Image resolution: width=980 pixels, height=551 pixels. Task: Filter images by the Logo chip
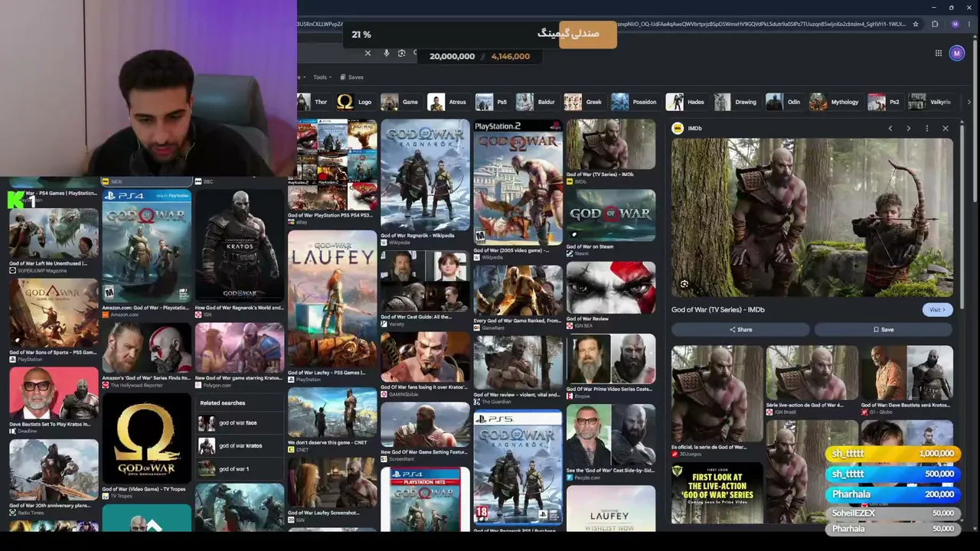355,102
